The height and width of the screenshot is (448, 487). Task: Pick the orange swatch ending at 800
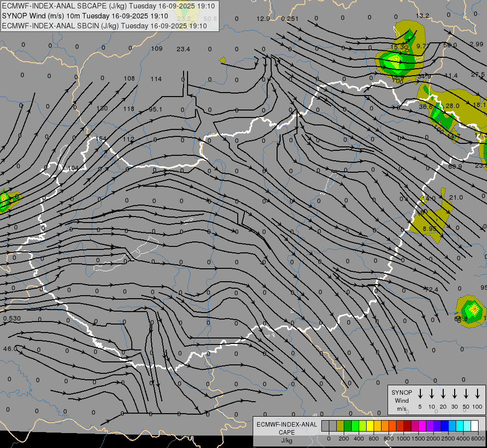tap(385, 426)
